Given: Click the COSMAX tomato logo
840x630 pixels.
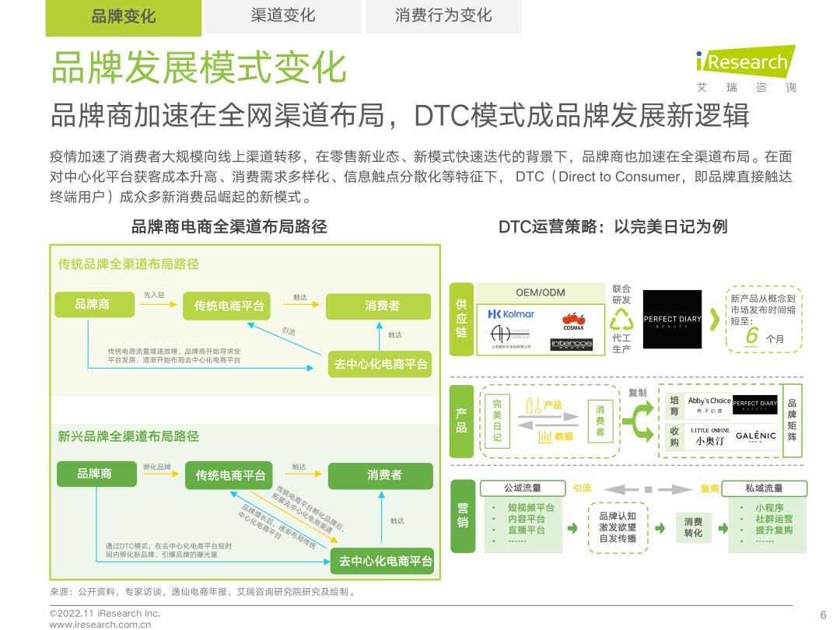Looking at the screenshot, I should pos(573,320).
